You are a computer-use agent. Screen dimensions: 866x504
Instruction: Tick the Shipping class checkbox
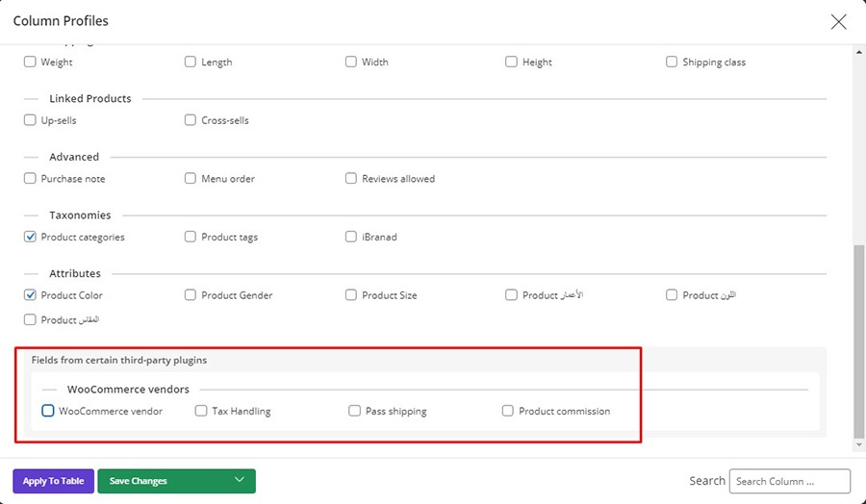tap(672, 62)
